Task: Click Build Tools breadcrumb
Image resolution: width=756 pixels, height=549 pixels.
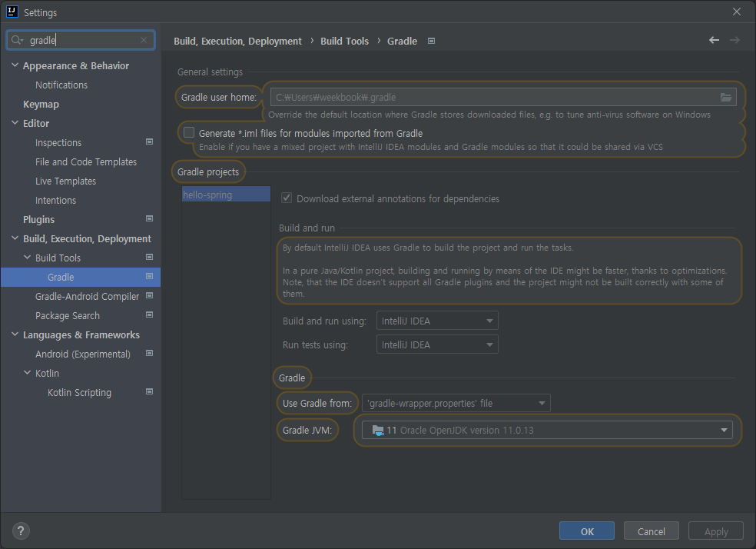Action: (x=344, y=42)
